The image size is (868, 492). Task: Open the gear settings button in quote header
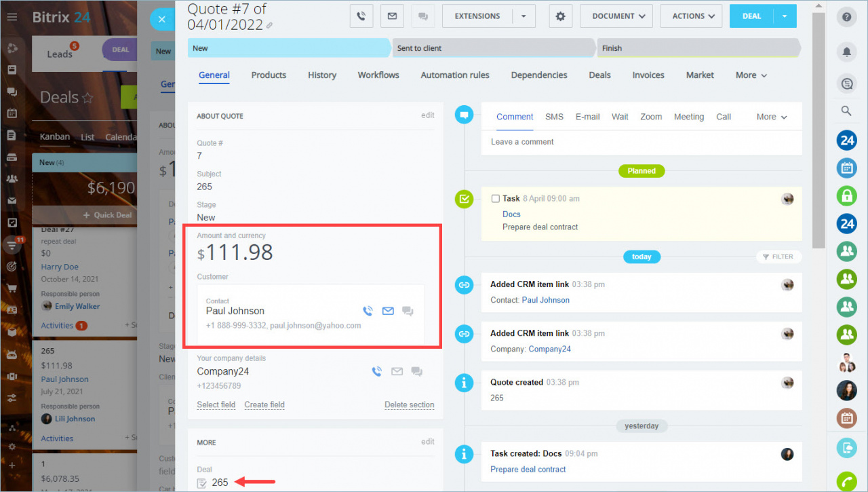point(560,16)
